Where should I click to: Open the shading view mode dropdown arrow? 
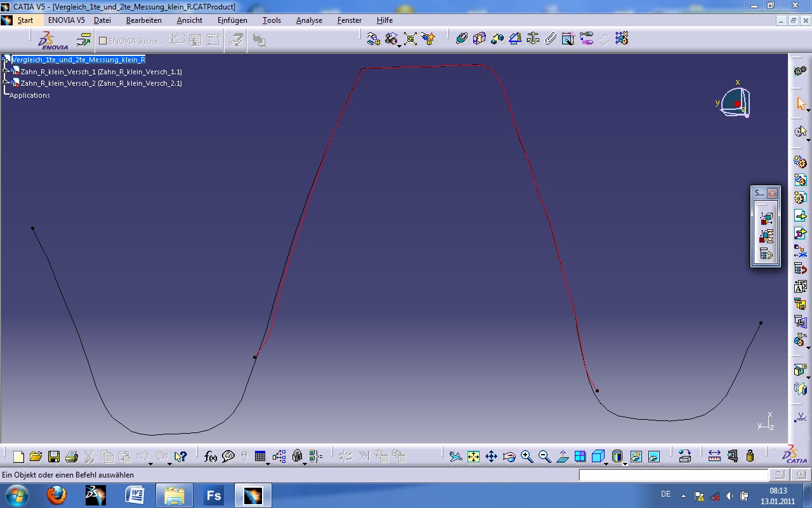[x=625, y=464]
